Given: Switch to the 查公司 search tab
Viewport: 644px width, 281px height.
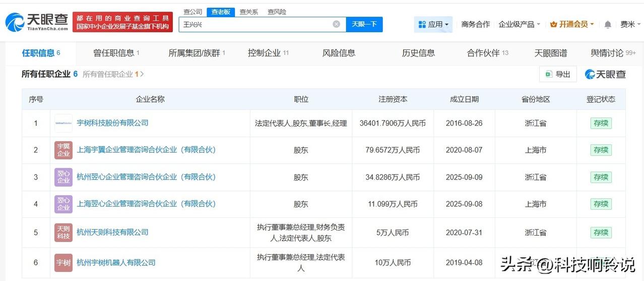Looking at the screenshot, I should [192, 12].
